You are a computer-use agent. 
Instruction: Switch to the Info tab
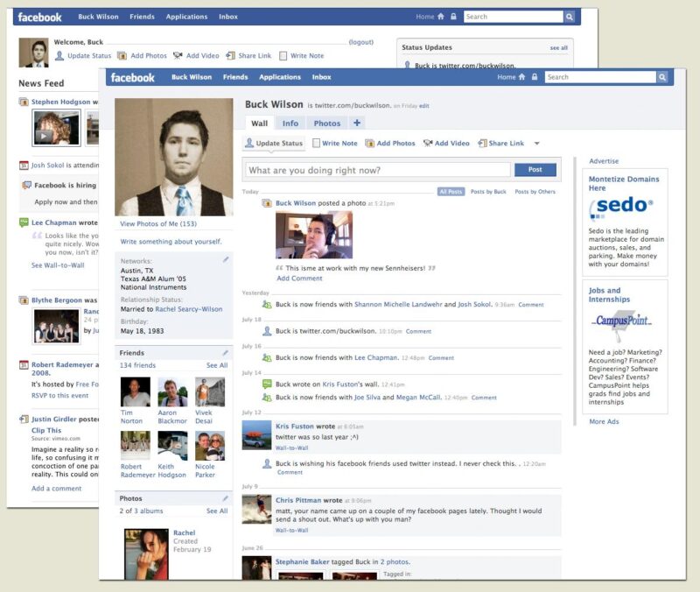click(x=290, y=123)
